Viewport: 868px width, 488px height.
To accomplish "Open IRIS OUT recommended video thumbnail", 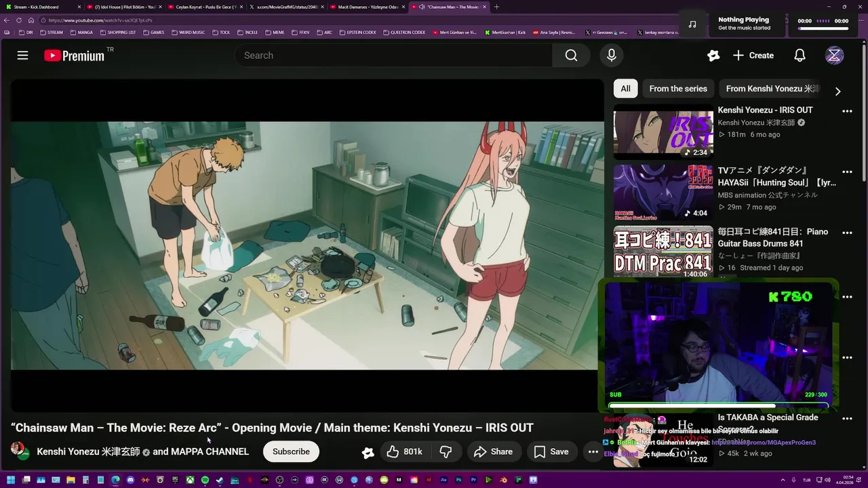I will click(663, 132).
